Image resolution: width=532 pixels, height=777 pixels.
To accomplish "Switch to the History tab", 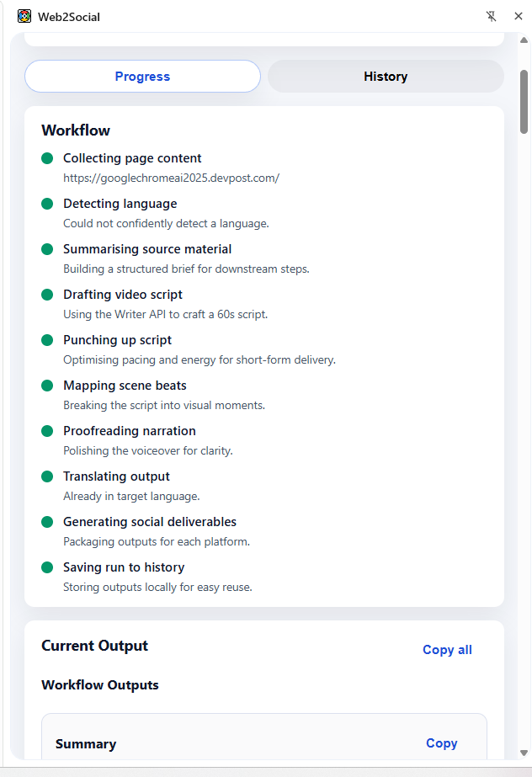I will pyautogui.click(x=386, y=77).
